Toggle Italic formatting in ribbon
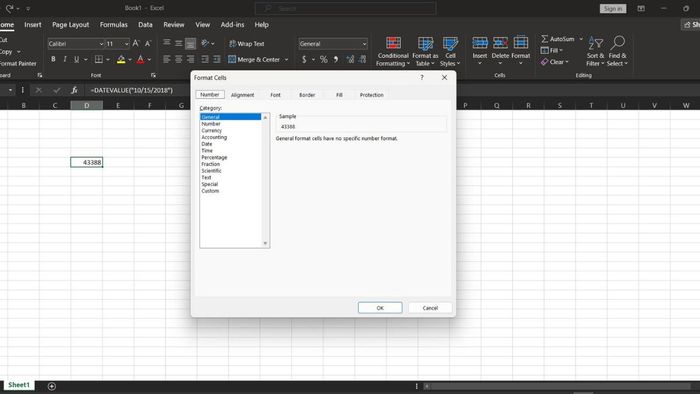The height and width of the screenshot is (394, 700). 65,59
